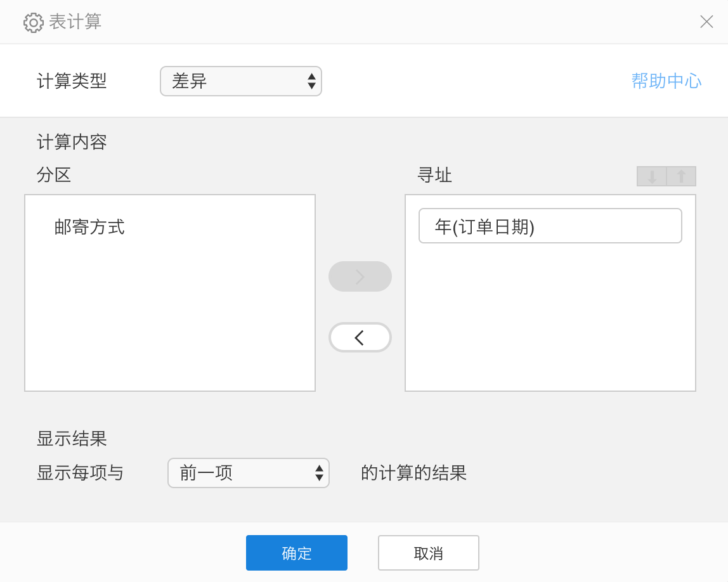Open the 帮助中心 link
The image size is (728, 582).
[x=666, y=81]
